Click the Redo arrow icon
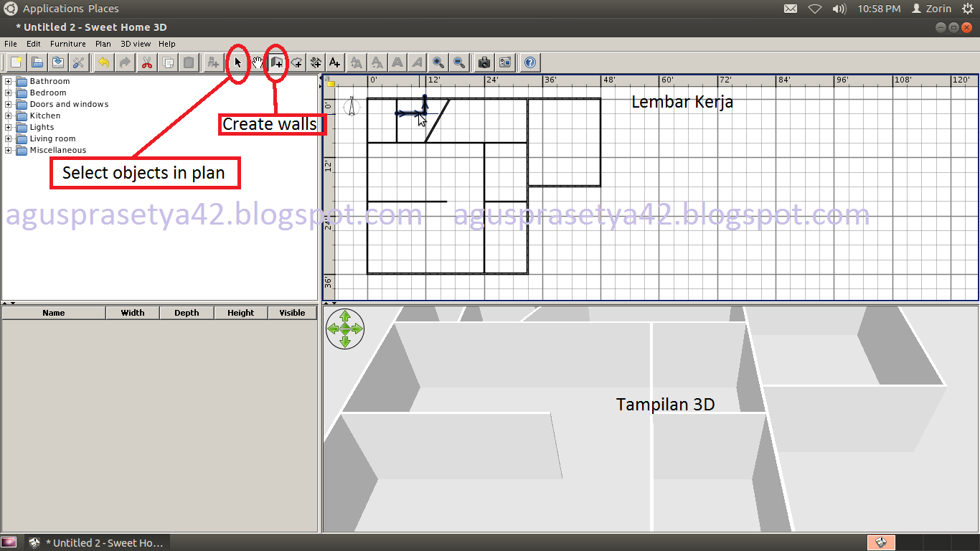980x551 pixels. point(125,63)
